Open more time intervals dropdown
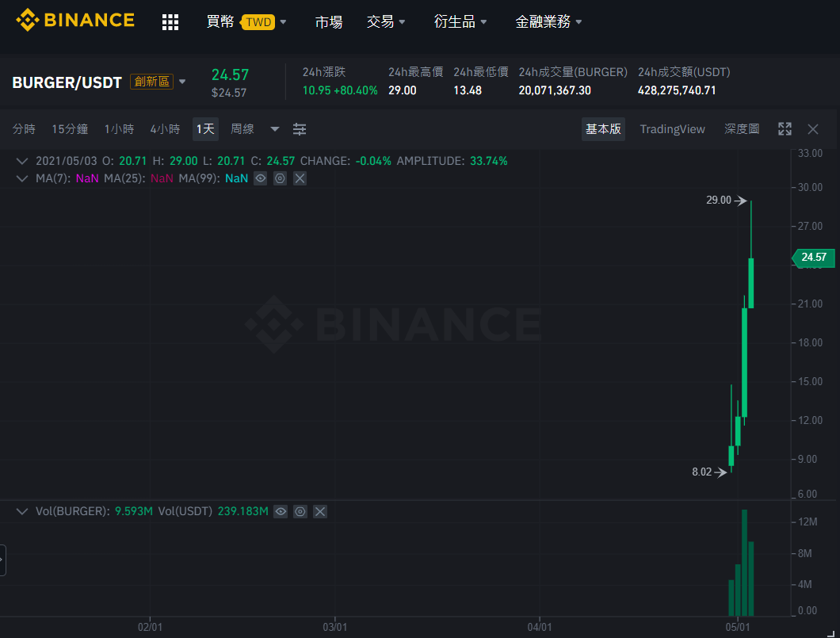The height and width of the screenshot is (638, 840). [275, 129]
